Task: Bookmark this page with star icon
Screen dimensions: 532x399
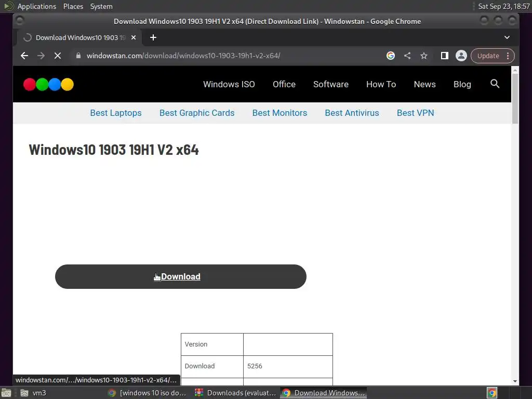Action: tap(424, 56)
